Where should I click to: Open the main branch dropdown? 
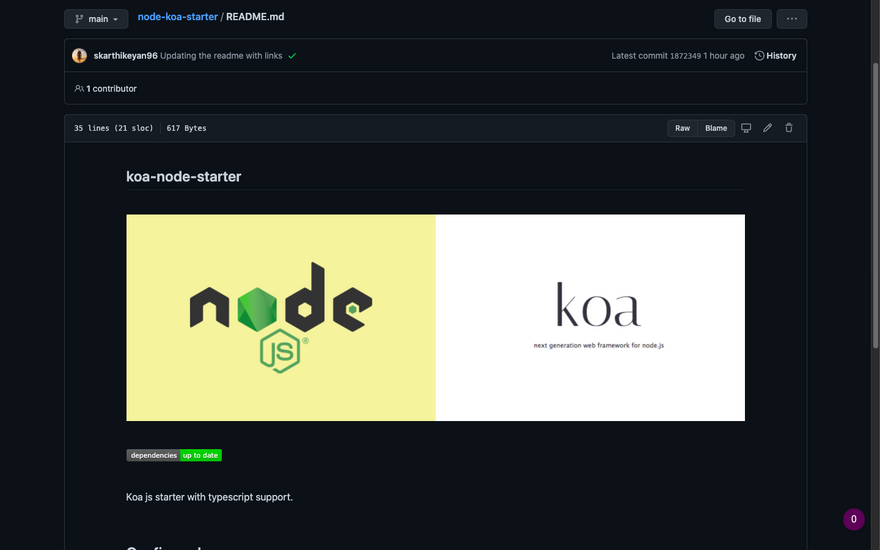click(x=96, y=19)
